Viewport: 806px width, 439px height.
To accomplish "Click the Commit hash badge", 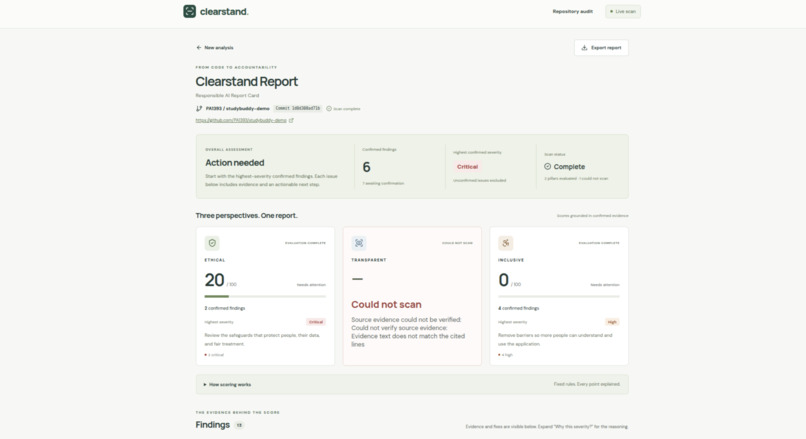I will pos(298,108).
